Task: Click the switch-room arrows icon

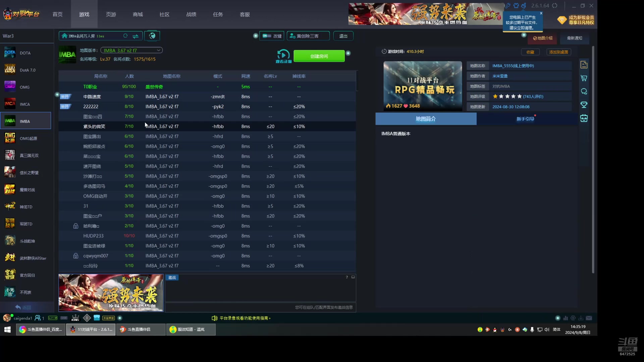Action: click(136, 36)
